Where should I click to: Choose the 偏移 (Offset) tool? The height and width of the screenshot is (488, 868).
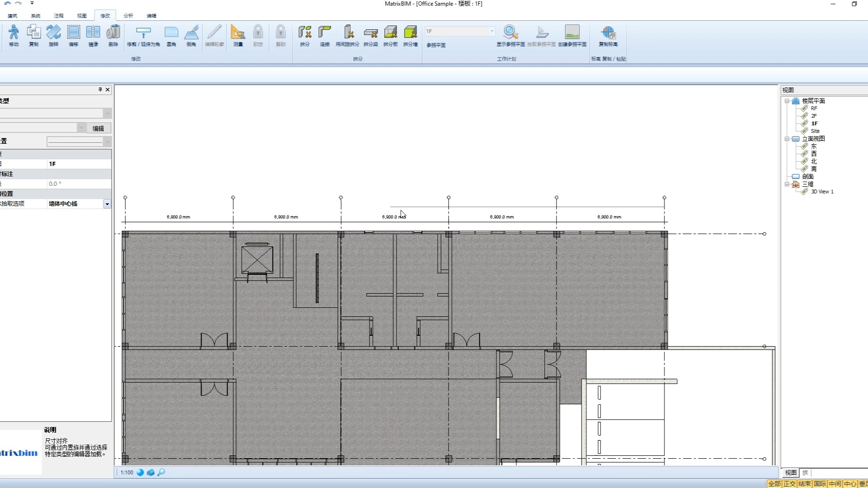click(x=73, y=35)
